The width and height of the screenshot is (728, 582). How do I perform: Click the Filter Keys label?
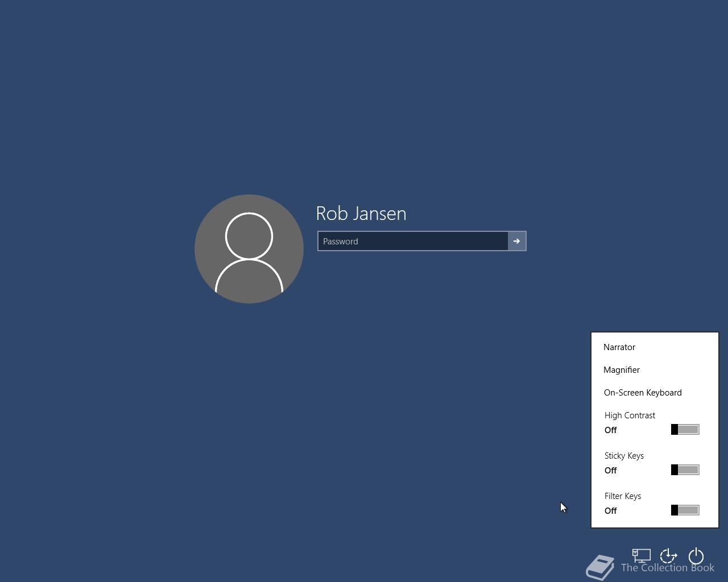(x=623, y=496)
